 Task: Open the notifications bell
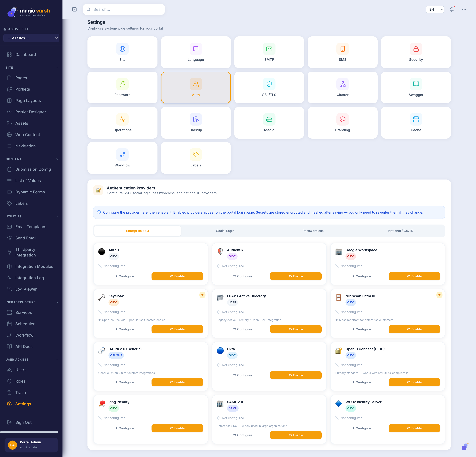click(451, 10)
